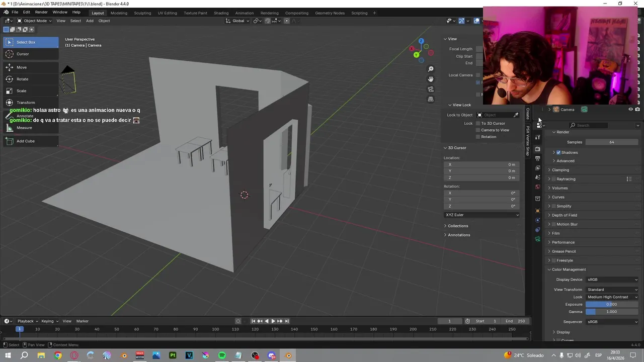The width and height of the screenshot is (644, 362).
Task: Expand the Performance panel
Action: click(x=563, y=242)
